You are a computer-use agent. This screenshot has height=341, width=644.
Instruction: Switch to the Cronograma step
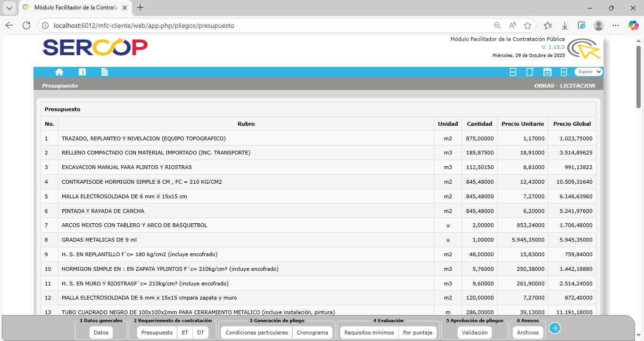[x=312, y=333]
